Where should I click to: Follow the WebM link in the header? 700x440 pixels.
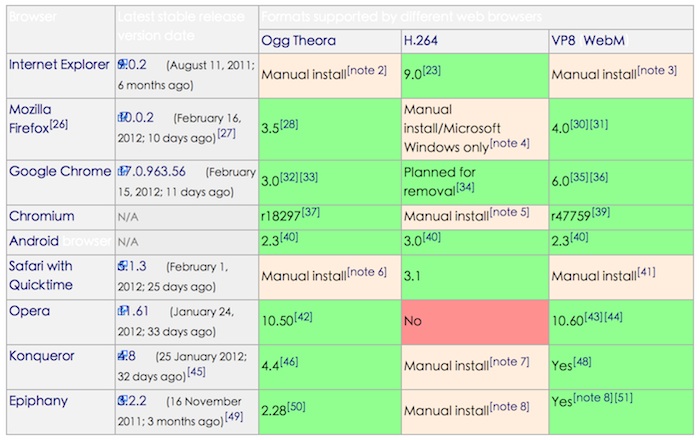tap(604, 41)
